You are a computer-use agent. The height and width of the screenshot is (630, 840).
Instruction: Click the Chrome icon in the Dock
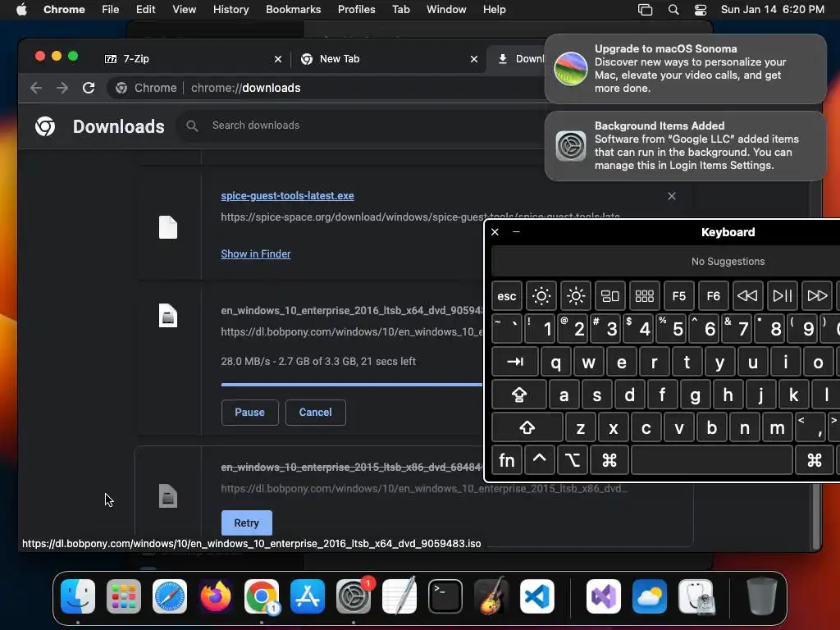pyautogui.click(x=262, y=596)
